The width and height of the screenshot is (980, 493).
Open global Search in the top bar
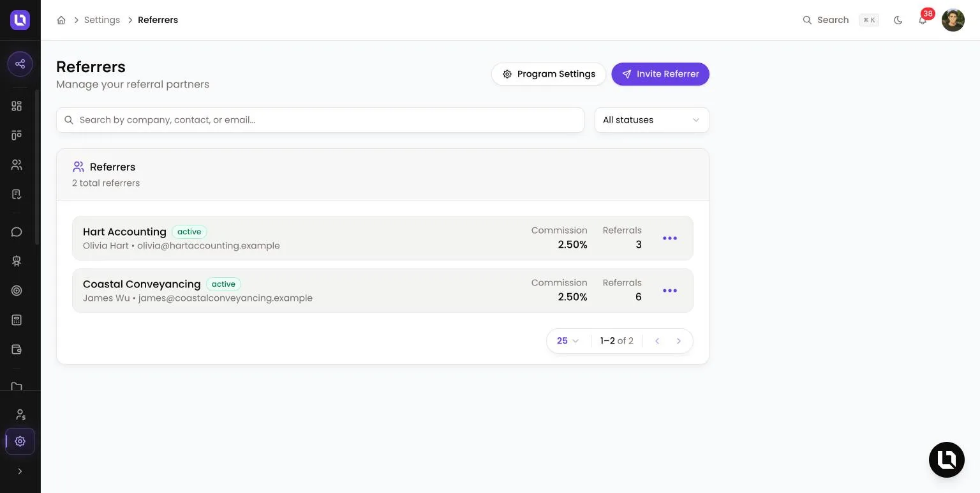840,20
